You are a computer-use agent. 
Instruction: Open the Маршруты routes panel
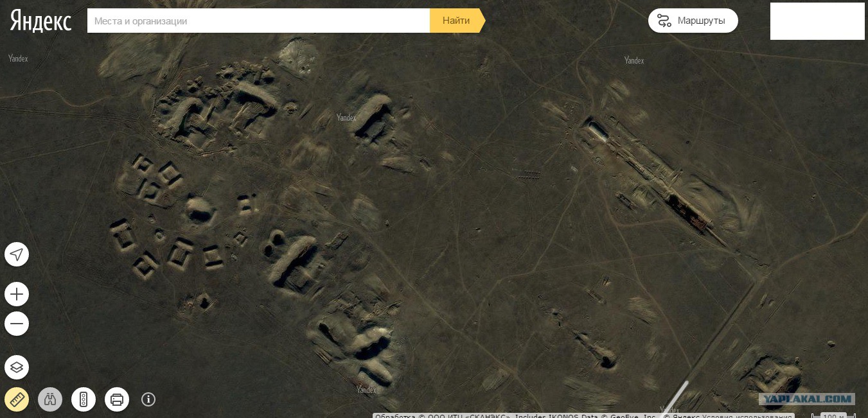tap(693, 21)
